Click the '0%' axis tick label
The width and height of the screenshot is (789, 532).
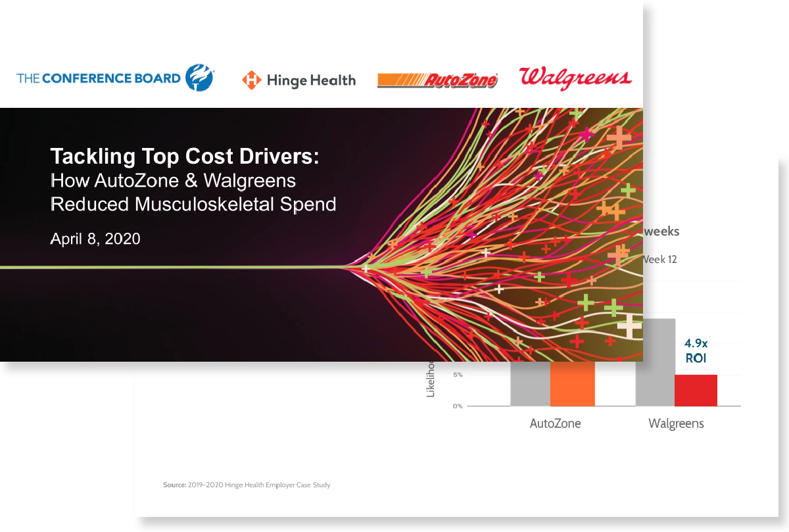[457, 406]
